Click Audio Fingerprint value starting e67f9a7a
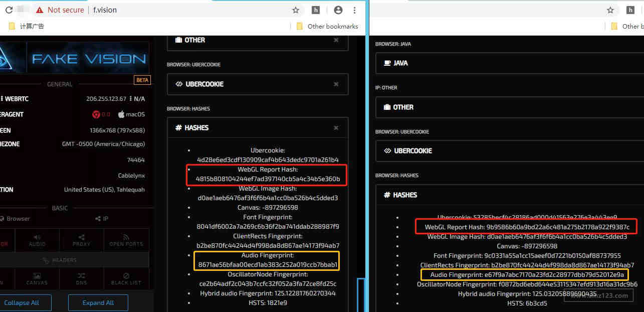The image size is (644, 312). click(554, 275)
